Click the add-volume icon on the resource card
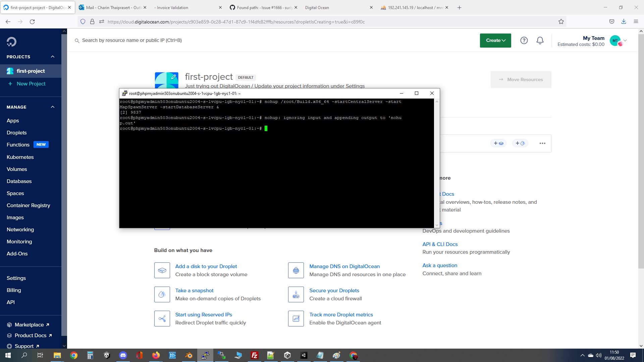The width and height of the screenshot is (644, 362). [x=499, y=143]
